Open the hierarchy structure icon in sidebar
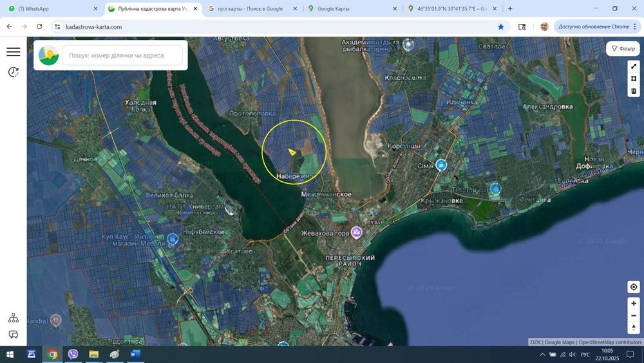The width and height of the screenshot is (644, 363). [13, 318]
